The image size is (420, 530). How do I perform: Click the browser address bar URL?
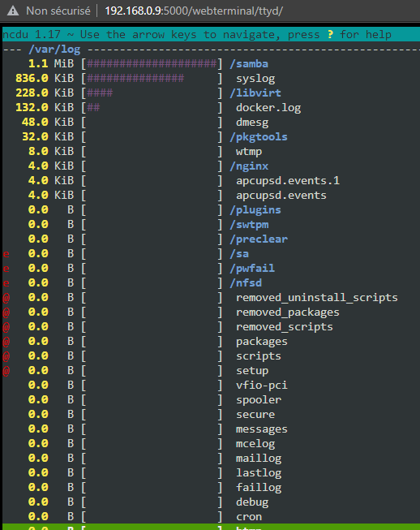click(194, 11)
